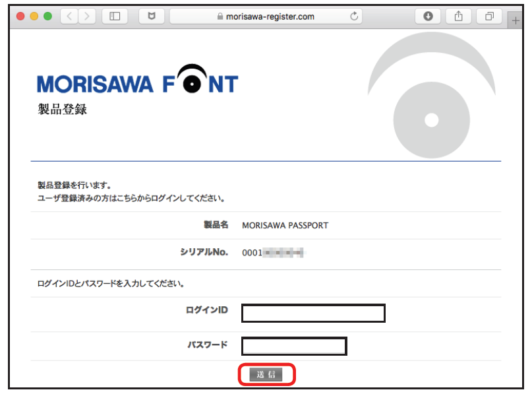Minimize the window with yellow button
The height and width of the screenshot is (394, 532).
coord(34,16)
